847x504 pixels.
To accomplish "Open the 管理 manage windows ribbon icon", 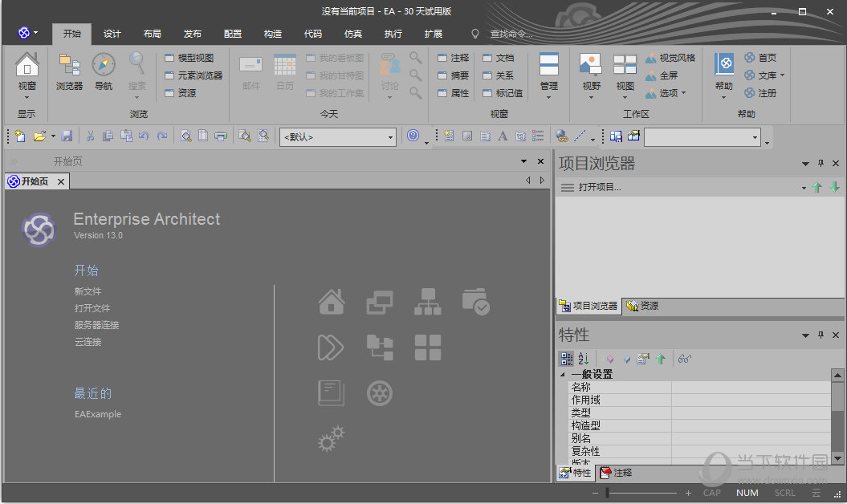I will (x=549, y=65).
